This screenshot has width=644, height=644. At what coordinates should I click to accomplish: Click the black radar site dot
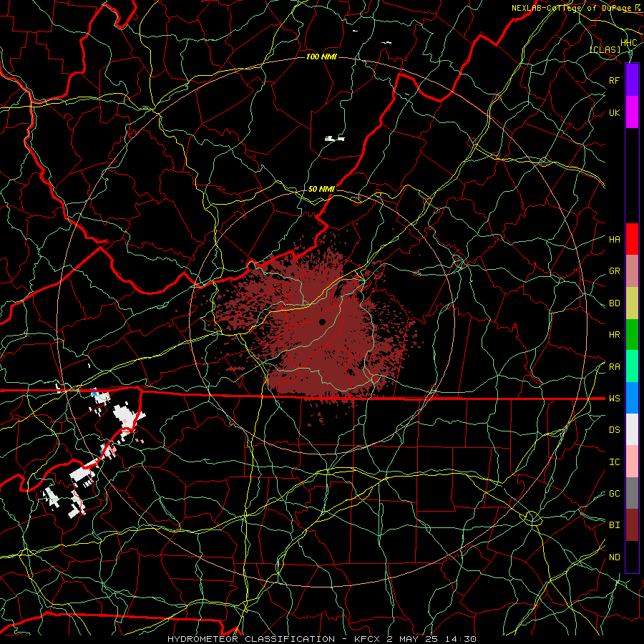coord(323,321)
